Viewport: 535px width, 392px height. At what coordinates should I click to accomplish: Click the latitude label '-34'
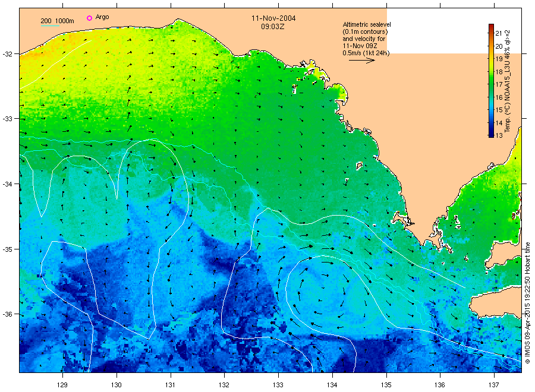pyautogui.click(x=7, y=184)
